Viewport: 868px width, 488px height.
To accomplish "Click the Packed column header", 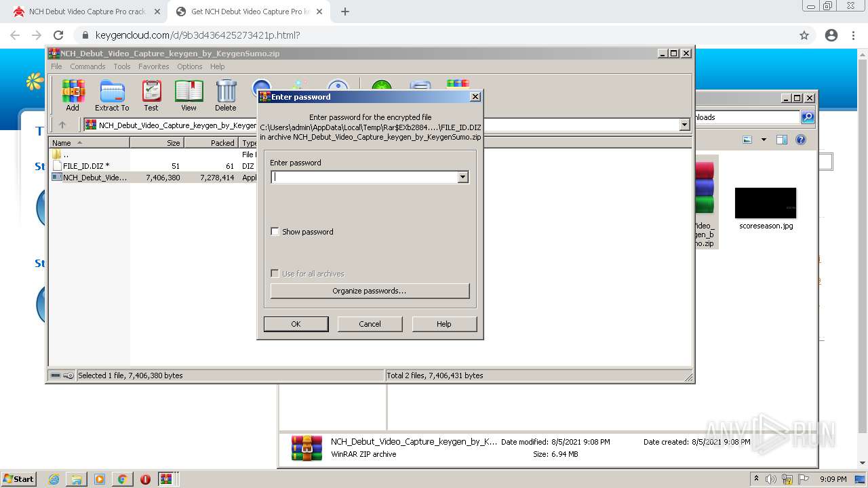I will tap(211, 142).
